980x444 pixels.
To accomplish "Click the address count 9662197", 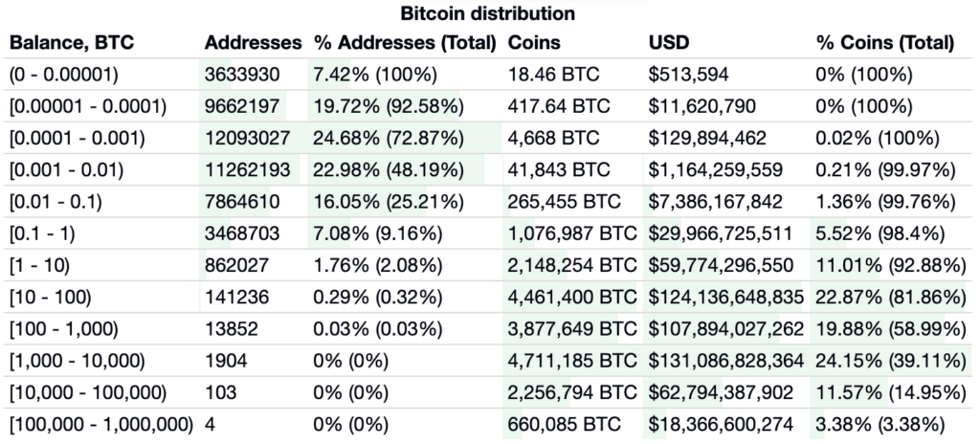I will (x=247, y=105).
